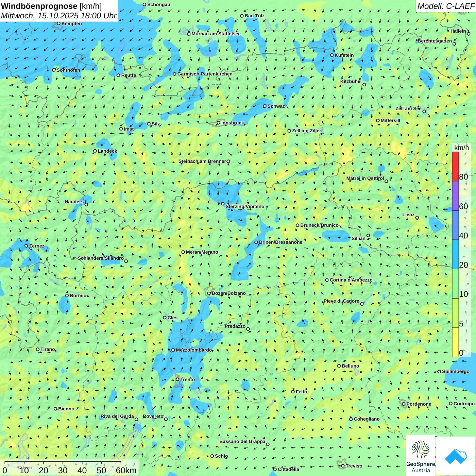This screenshot has width=476, height=476.
Task: Click the Kufstein label
Action: [344, 55]
